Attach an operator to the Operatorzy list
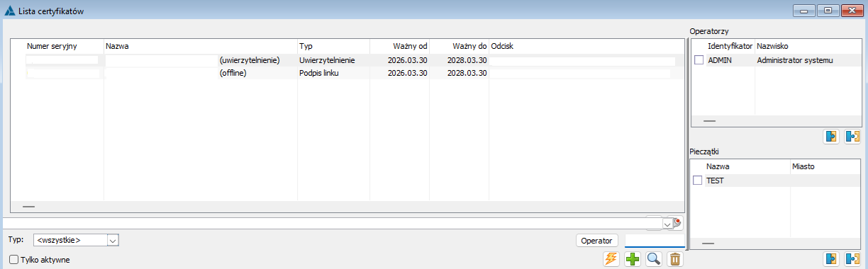868x269 pixels. (x=832, y=137)
